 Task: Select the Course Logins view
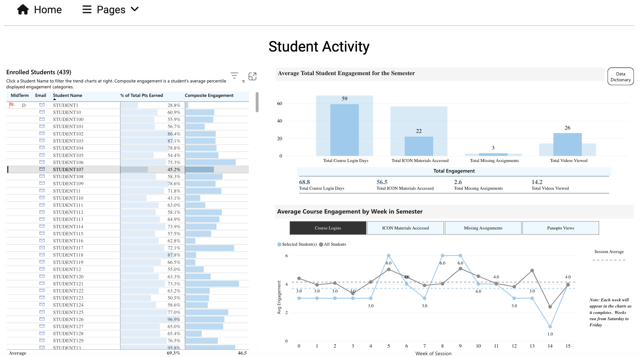[x=328, y=228]
